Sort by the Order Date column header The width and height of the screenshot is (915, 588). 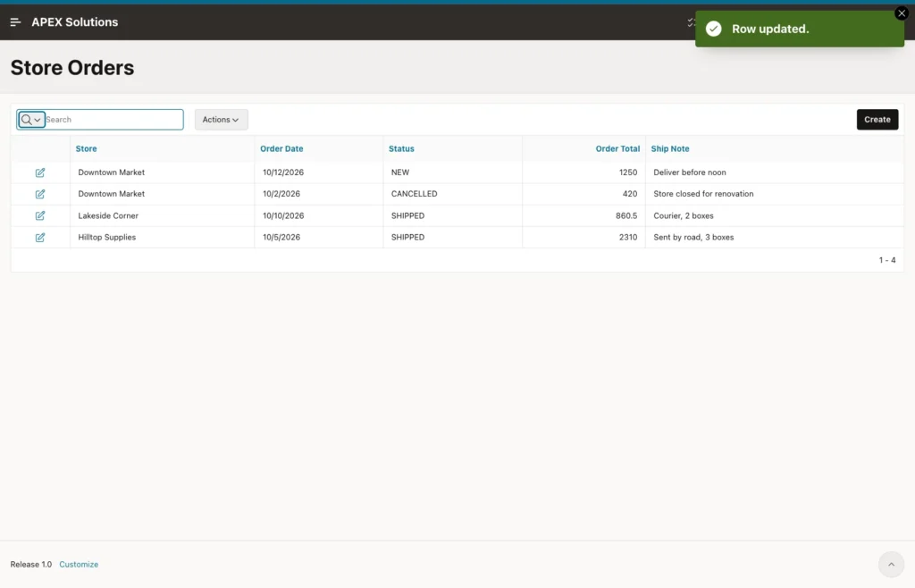click(x=281, y=148)
